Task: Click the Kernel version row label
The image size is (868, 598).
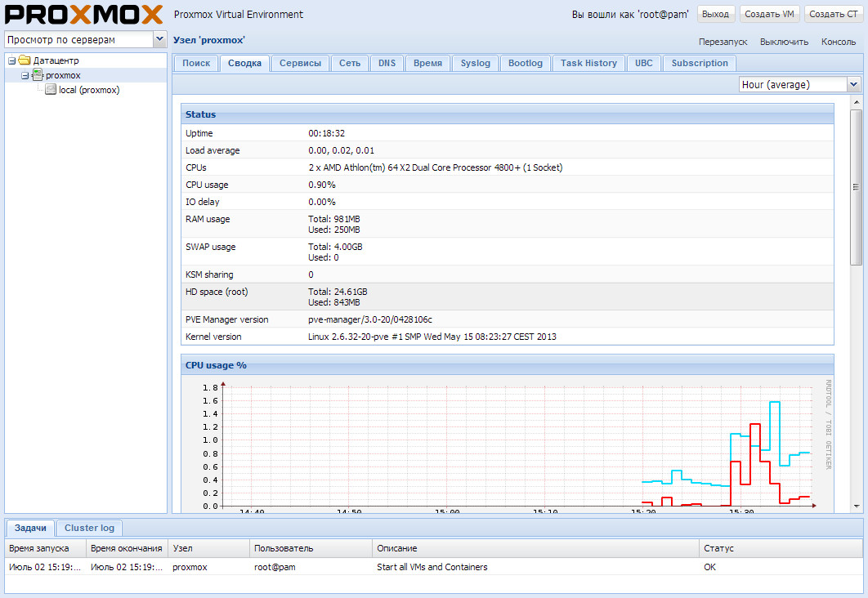Action: click(x=213, y=337)
